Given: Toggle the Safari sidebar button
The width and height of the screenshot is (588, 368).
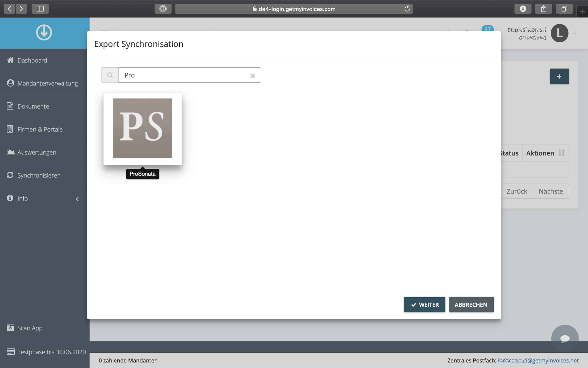Looking at the screenshot, I should 40,9.
